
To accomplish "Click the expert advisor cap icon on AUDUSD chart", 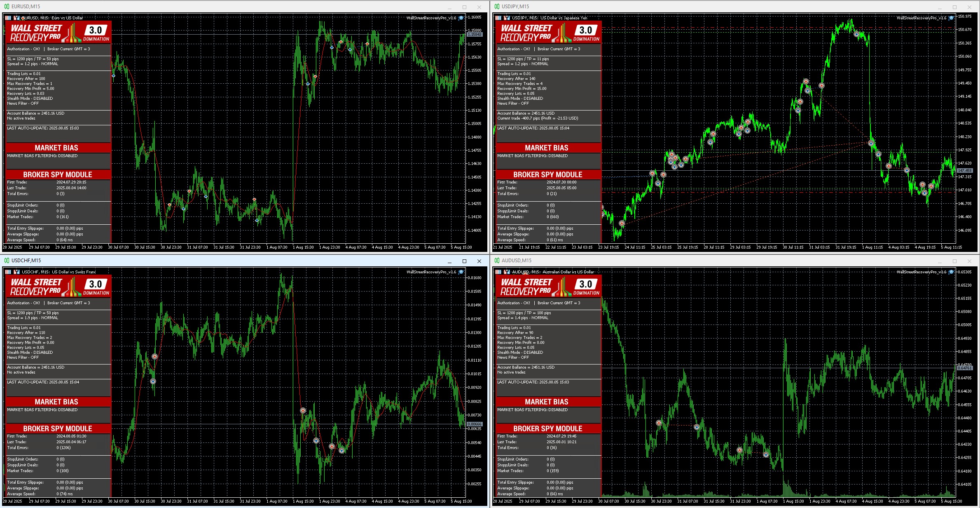I will coord(952,272).
